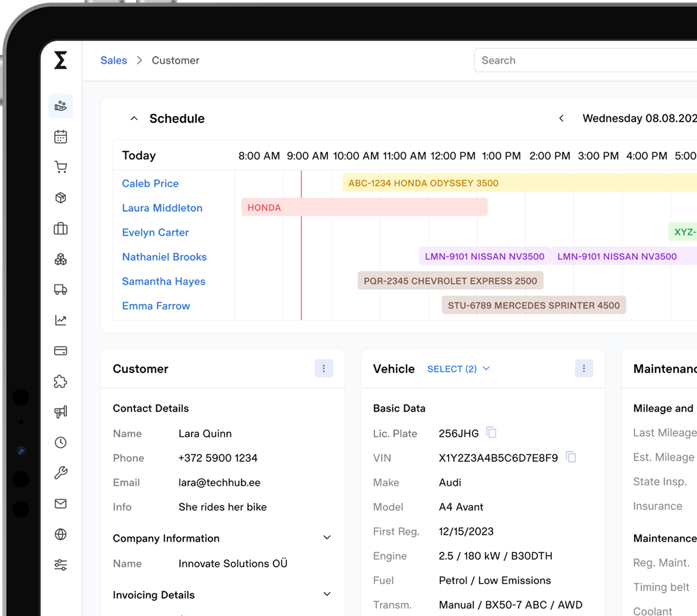Collapse the Schedule section
697x616 pixels.
pos(134,118)
